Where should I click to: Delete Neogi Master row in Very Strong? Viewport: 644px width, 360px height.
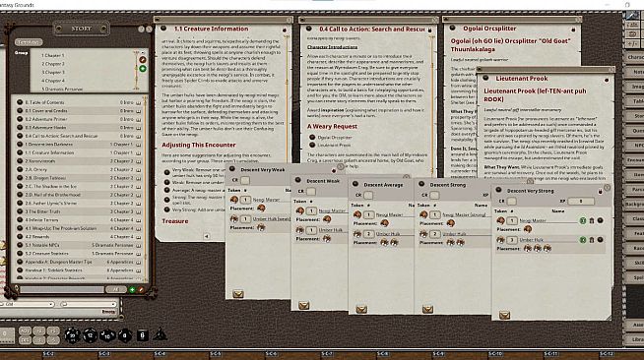click(592, 220)
